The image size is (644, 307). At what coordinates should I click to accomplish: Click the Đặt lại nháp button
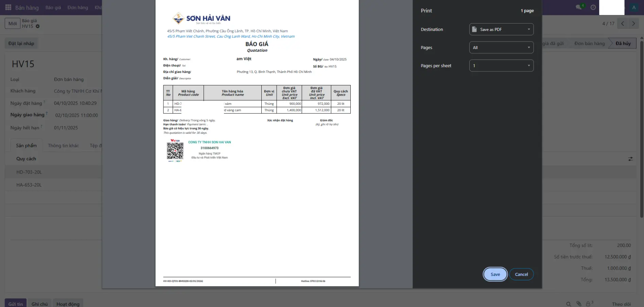point(21,43)
